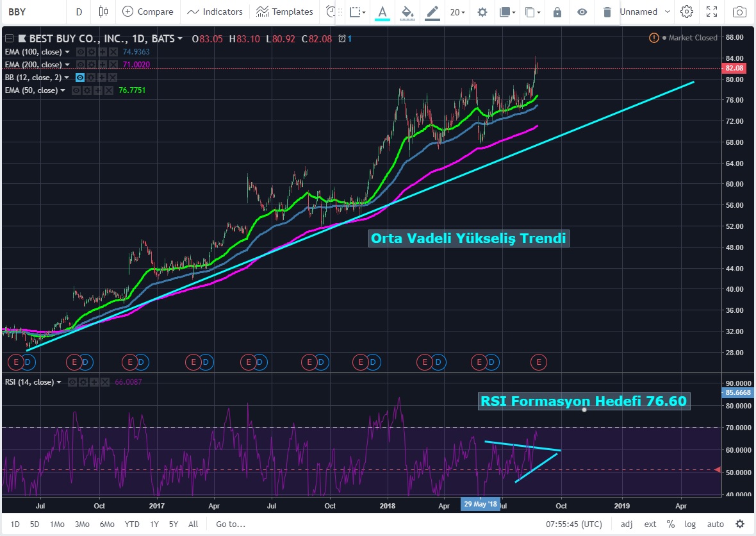This screenshot has height=536, width=756.
Task: Expand the Unnamed layout dropdown
Action: [645, 12]
